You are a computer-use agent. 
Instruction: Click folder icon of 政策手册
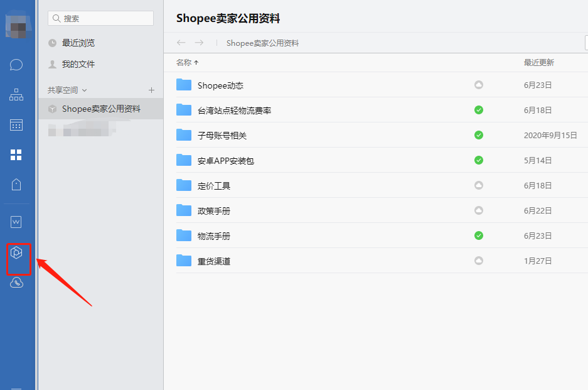(184, 210)
